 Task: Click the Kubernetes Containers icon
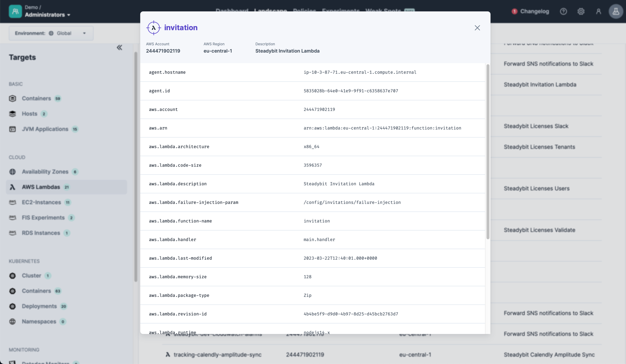(x=12, y=291)
